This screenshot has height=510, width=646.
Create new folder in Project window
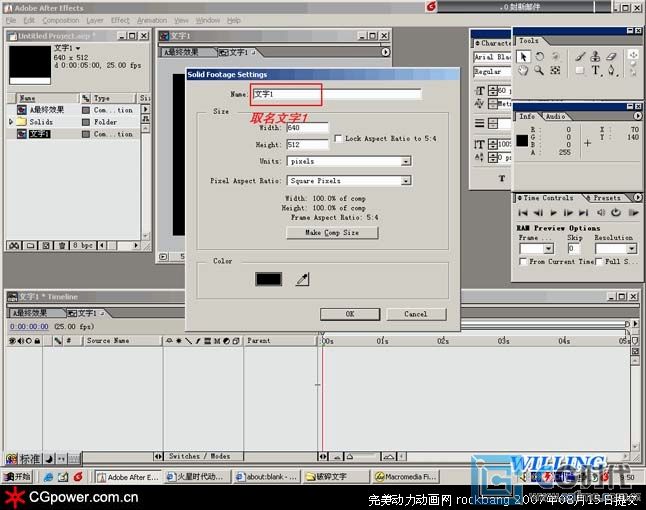(30, 246)
